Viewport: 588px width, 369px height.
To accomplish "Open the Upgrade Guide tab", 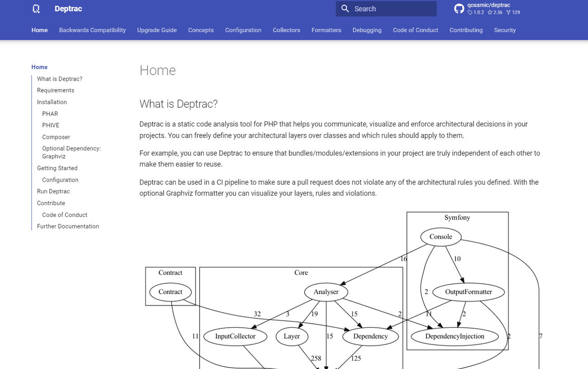I will coord(157,30).
